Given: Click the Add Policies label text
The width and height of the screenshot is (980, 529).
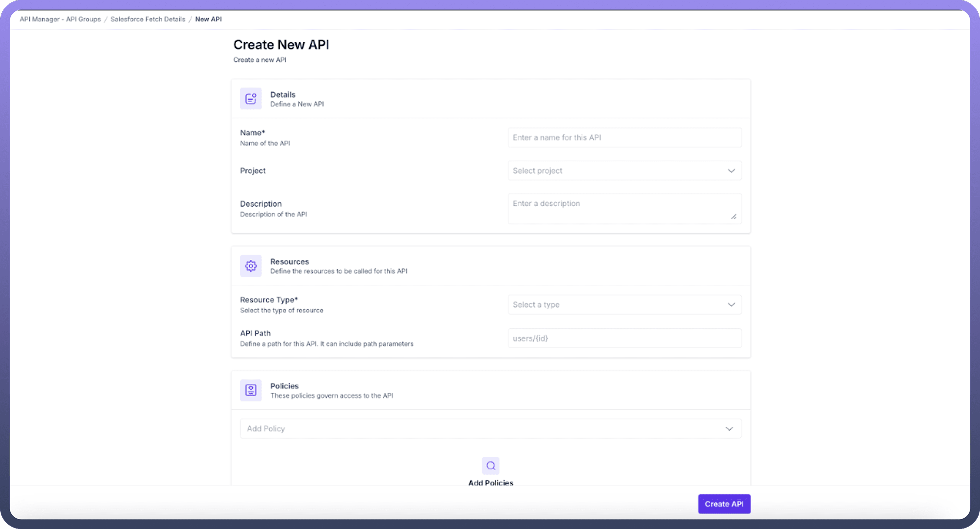Looking at the screenshot, I should 490,483.
